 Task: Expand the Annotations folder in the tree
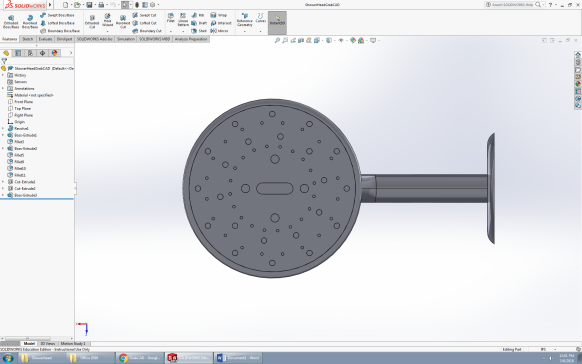coord(3,88)
